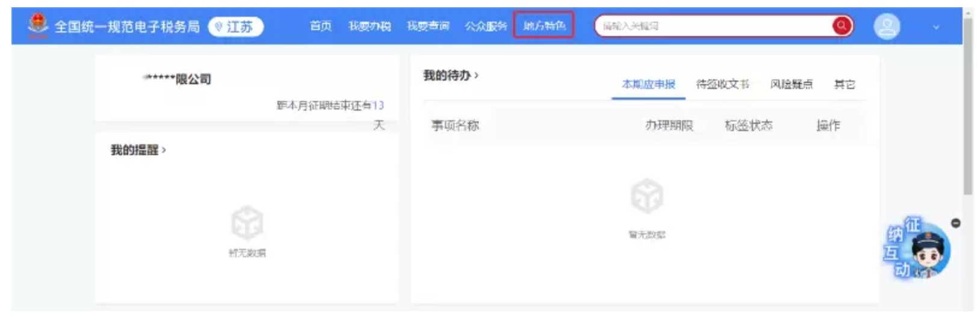This screenshot has height=324, width=980.
Task: Open the user avatar profile icon
Action: point(887,26)
